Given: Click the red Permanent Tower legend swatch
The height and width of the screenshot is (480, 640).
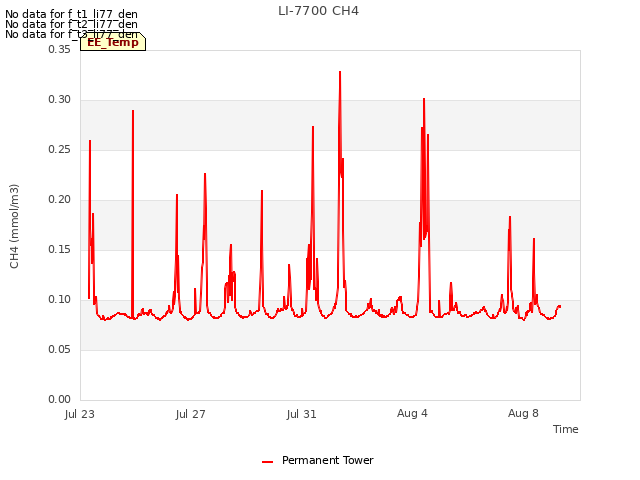Looking at the screenshot, I should [267, 462].
